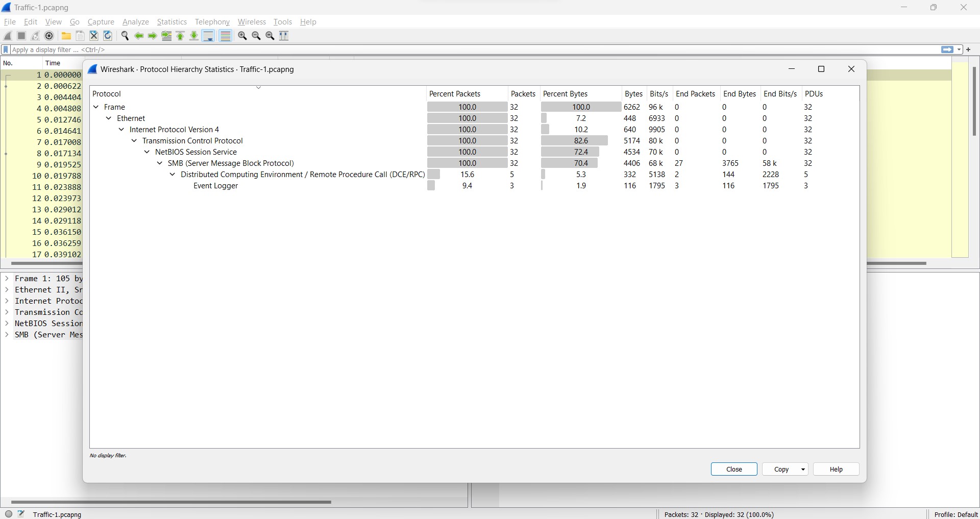980x519 pixels.
Task: Collapse the DCE/RPC tree node
Action: 173,175
